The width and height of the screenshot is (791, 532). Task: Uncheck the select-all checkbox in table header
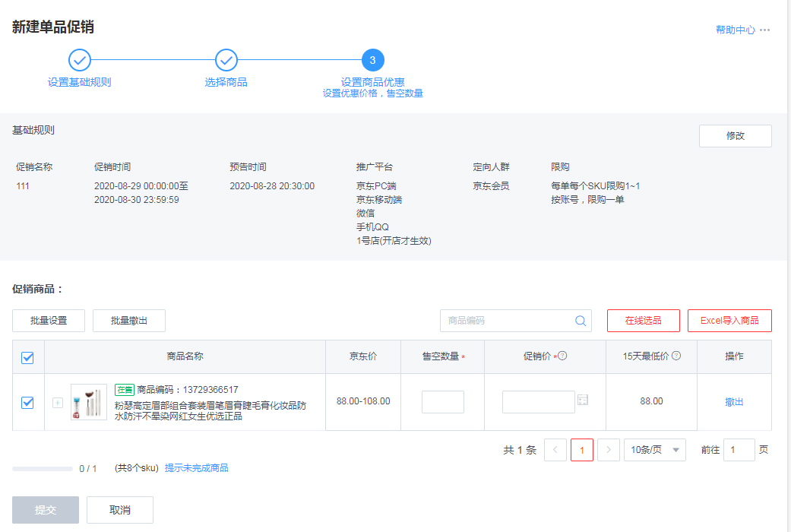tap(27, 356)
